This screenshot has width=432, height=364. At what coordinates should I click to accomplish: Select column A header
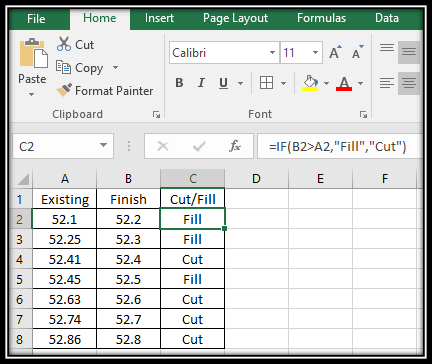tap(65, 179)
